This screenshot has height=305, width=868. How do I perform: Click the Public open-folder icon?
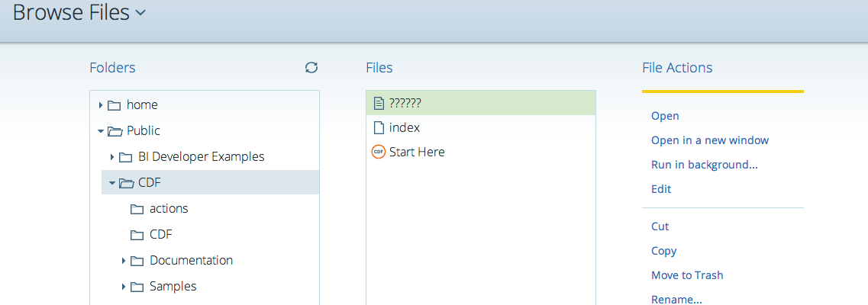click(x=115, y=131)
